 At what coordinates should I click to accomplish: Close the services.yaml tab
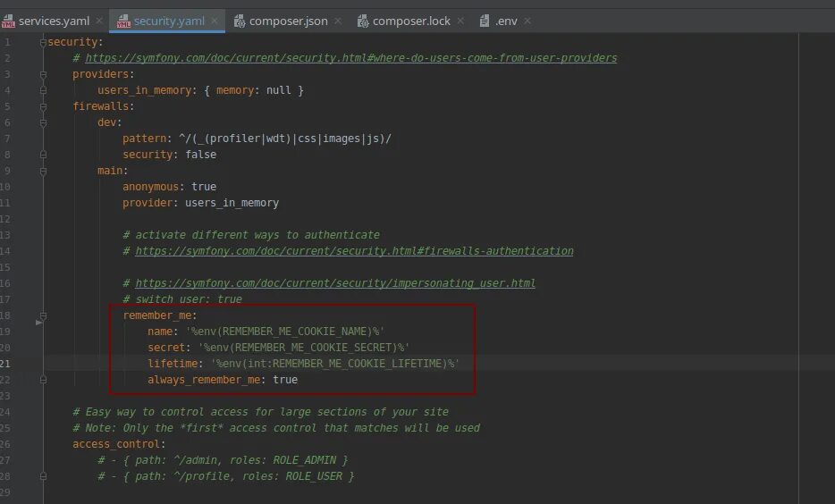99,21
